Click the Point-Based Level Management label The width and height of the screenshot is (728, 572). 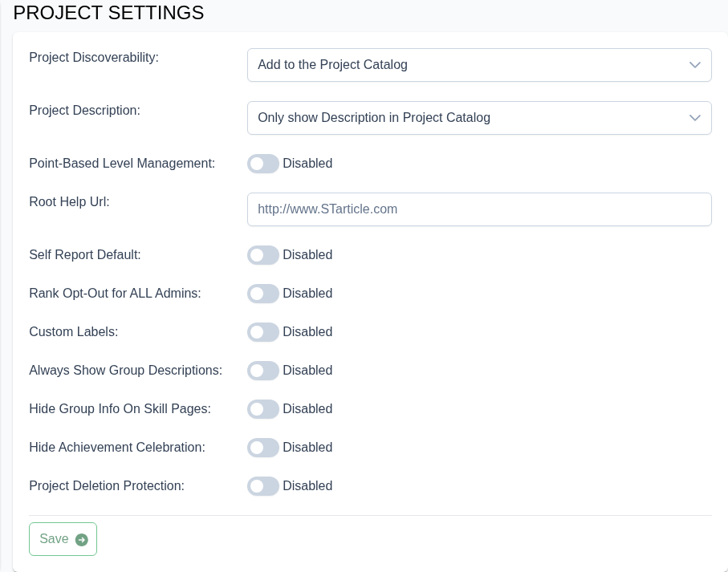pyautogui.click(x=122, y=164)
